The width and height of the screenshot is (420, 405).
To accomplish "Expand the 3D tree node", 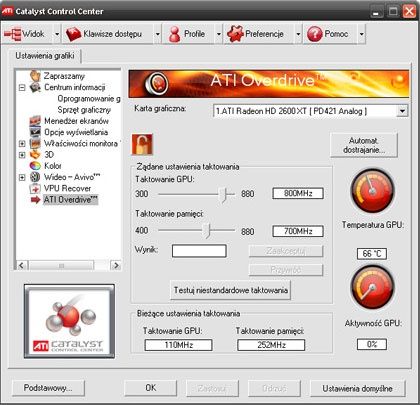I will pyautogui.click(x=22, y=155).
